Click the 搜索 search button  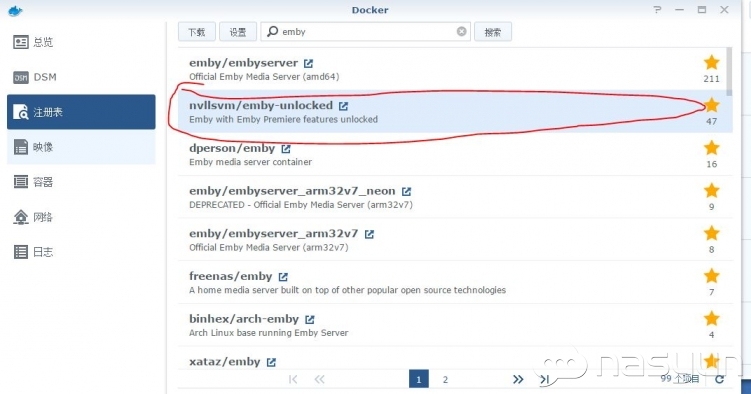coord(493,32)
